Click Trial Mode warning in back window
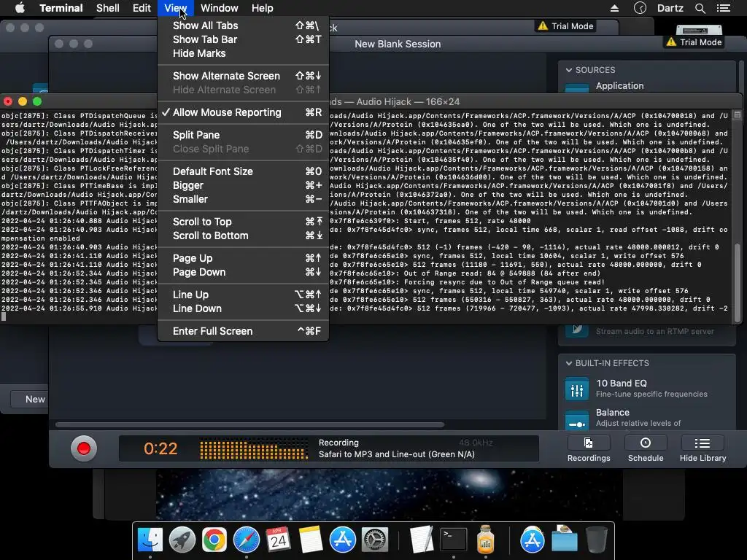This screenshot has height=560, width=747. pos(565,26)
